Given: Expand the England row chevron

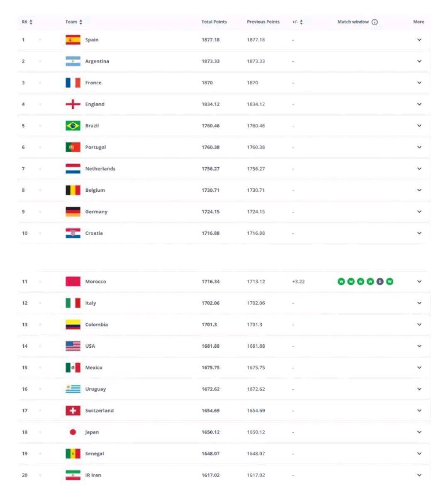Looking at the screenshot, I should click(x=419, y=104).
